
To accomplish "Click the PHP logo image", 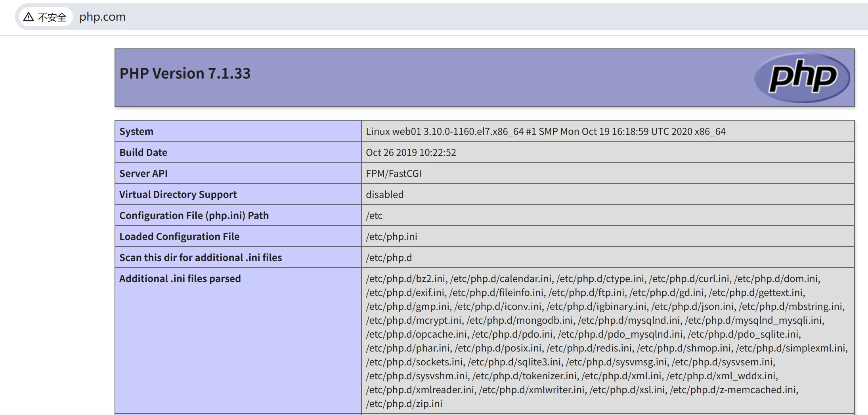I will [x=802, y=77].
